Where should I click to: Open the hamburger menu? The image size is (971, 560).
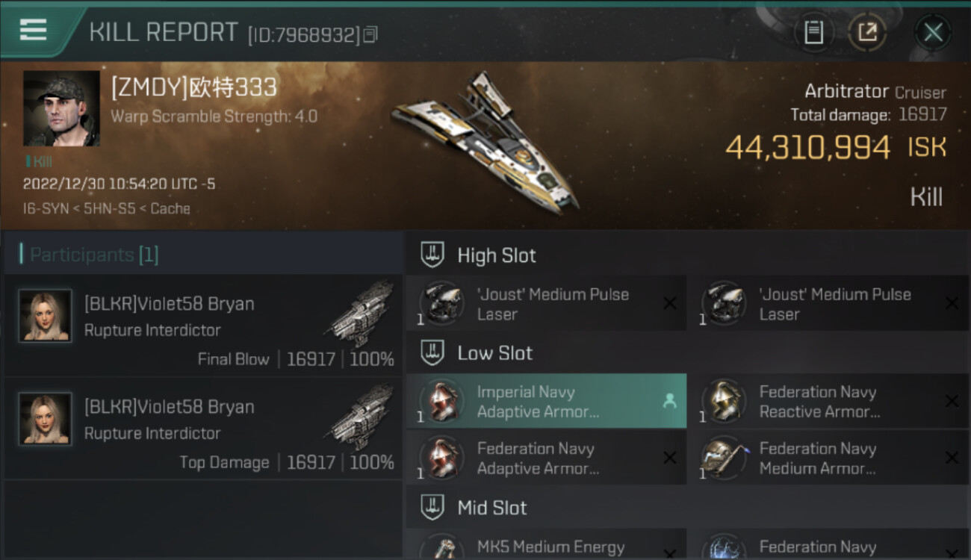pos(33,30)
